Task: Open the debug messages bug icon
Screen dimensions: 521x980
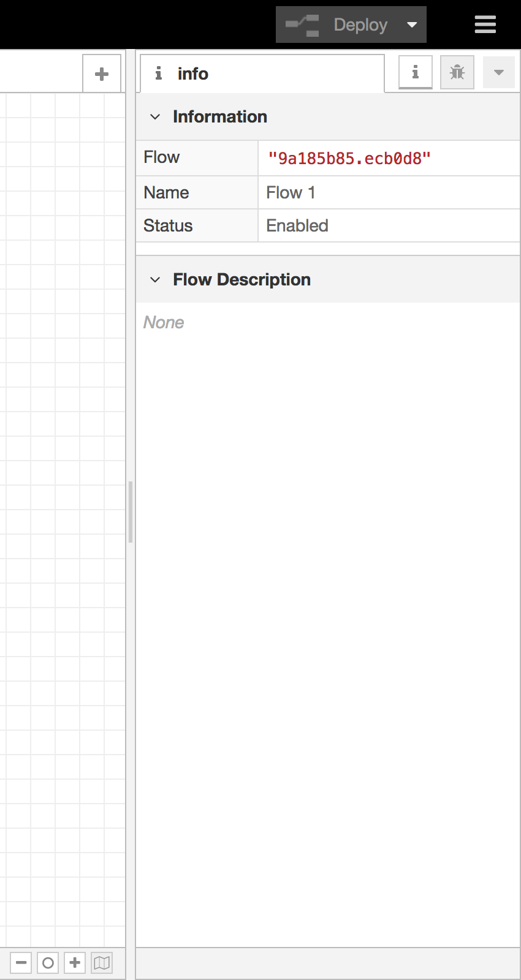Action: pyautogui.click(x=457, y=72)
